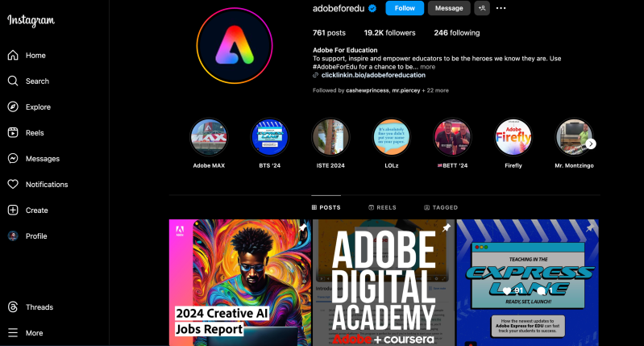Image resolution: width=644 pixels, height=346 pixels.
Task: View Notifications heart icon
Action: point(13,184)
